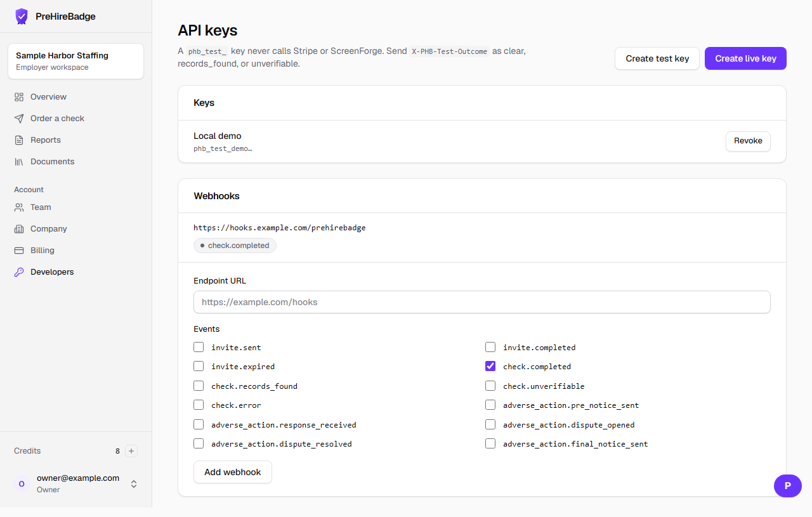Click the Company building icon
The height and width of the screenshot is (517, 812).
click(x=19, y=229)
